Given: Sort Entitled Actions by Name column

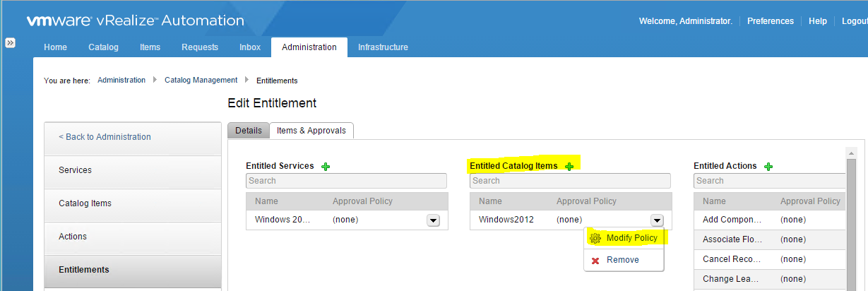Looking at the screenshot, I should [x=714, y=201].
